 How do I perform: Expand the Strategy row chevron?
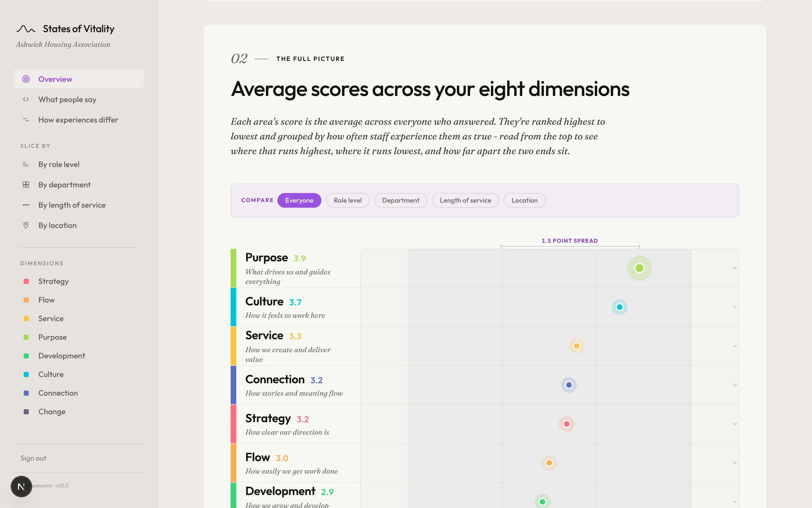click(x=735, y=424)
